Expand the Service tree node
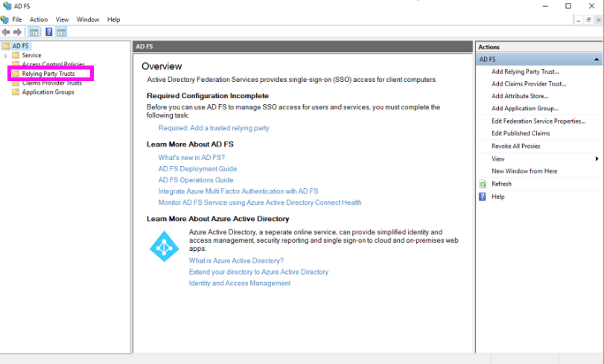 (6, 56)
